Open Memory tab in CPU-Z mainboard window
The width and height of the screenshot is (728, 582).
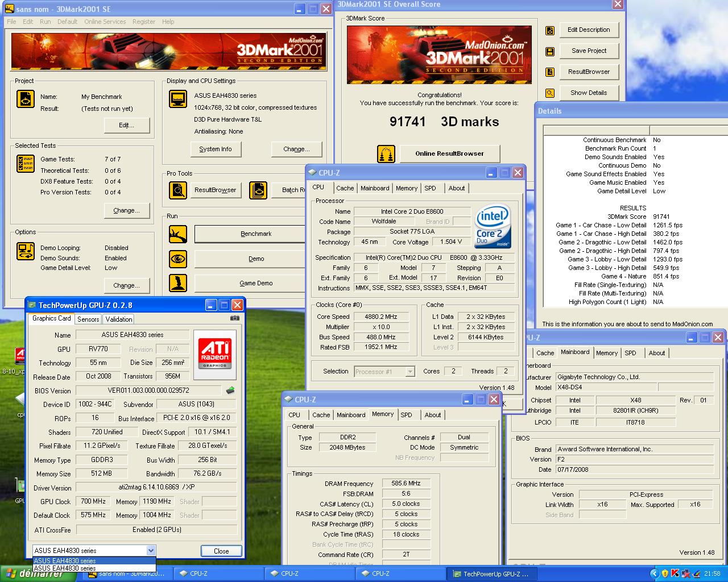(x=607, y=353)
